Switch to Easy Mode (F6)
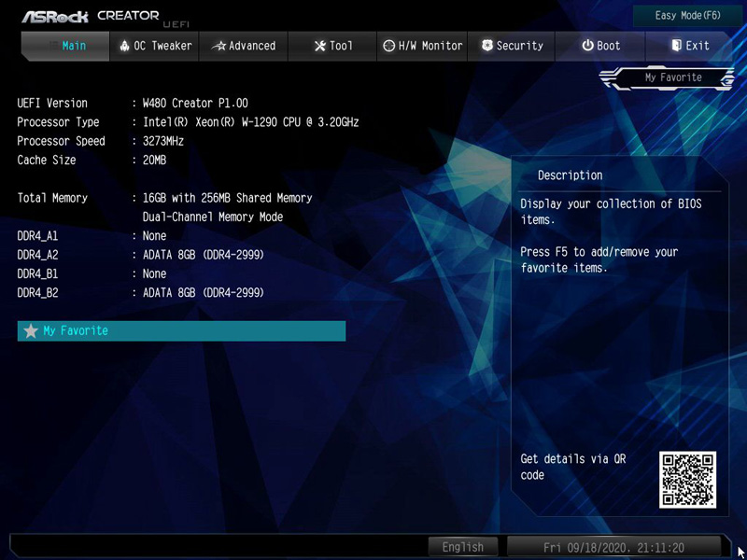 (x=687, y=16)
